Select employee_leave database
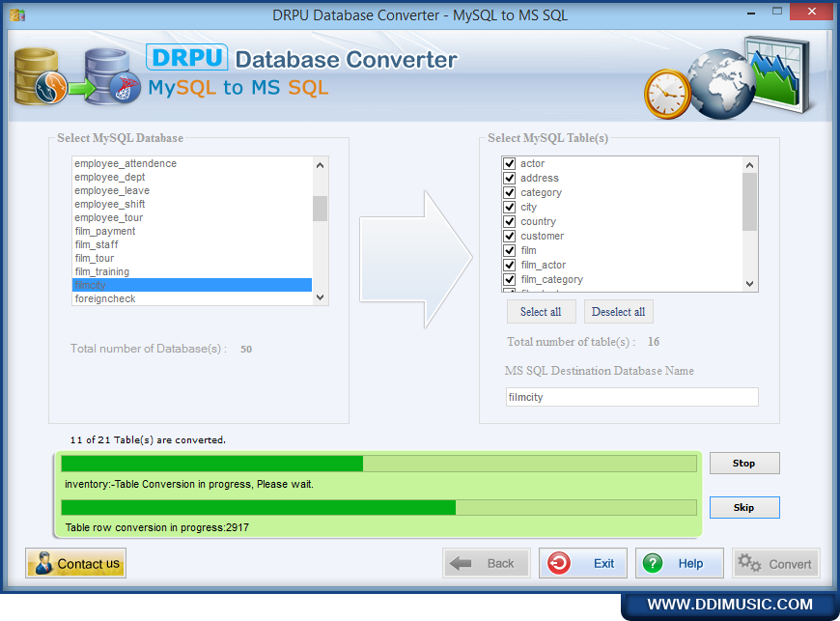The width and height of the screenshot is (840, 621). click(x=192, y=190)
